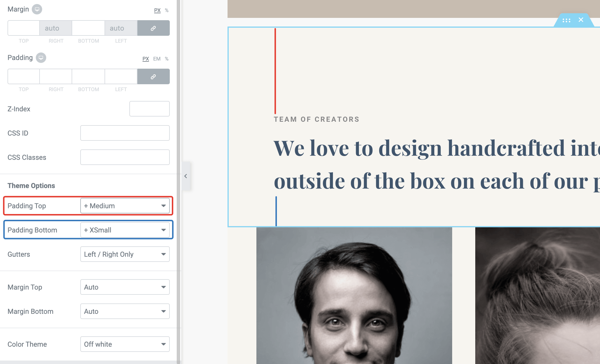Click the Margin Top value field
600x364 pixels.
click(23, 28)
